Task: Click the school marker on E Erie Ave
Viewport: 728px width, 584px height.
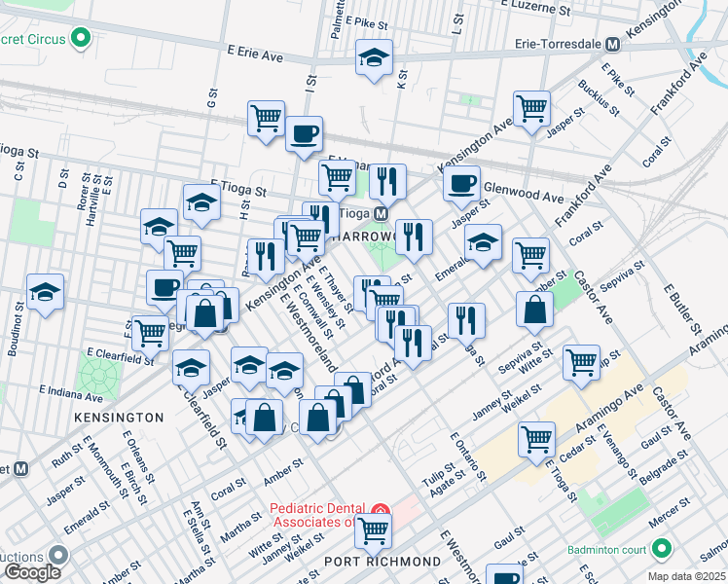Action: pyautogui.click(x=374, y=59)
